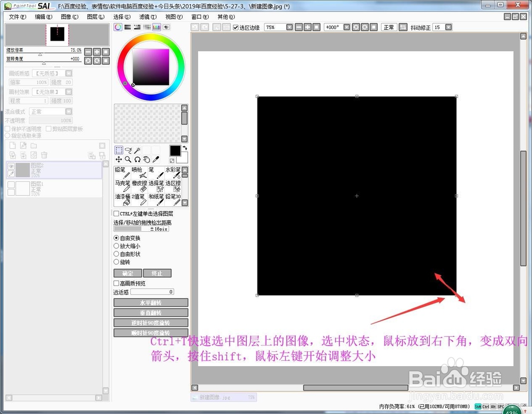532x414 pixels.
Task: Select the 自由形状 radio option
Action: [116, 254]
